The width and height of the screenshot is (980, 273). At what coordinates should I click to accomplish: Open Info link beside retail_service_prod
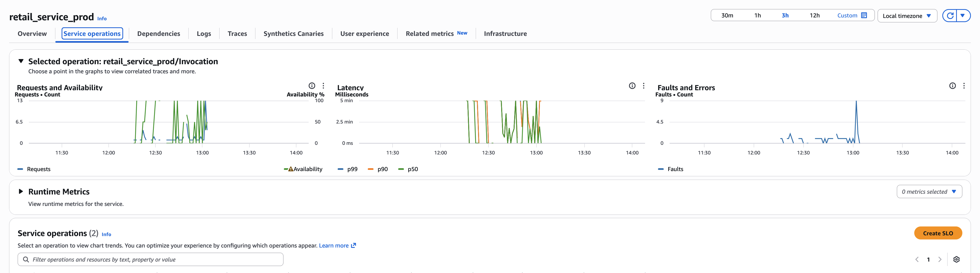click(102, 18)
